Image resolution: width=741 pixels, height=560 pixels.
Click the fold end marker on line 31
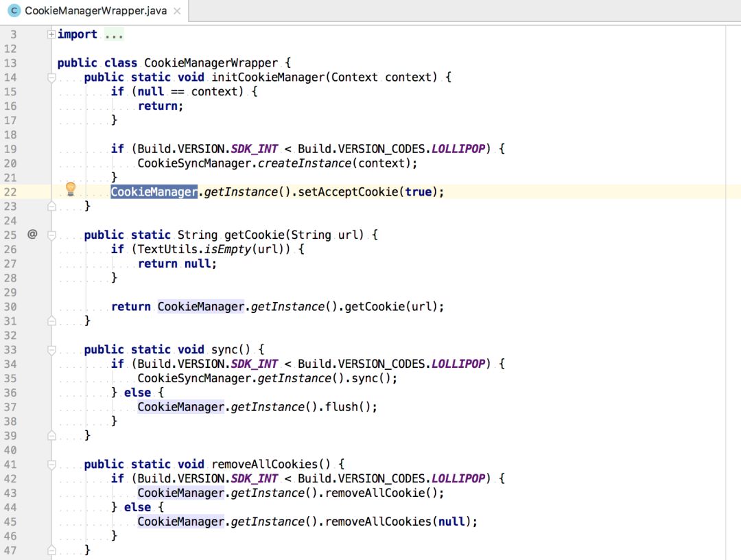tap(51, 321)
